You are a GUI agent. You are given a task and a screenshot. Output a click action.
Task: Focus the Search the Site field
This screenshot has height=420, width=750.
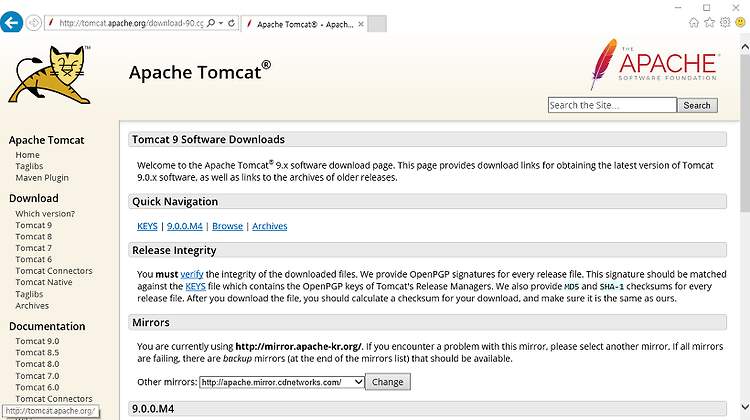pos(612,105)
